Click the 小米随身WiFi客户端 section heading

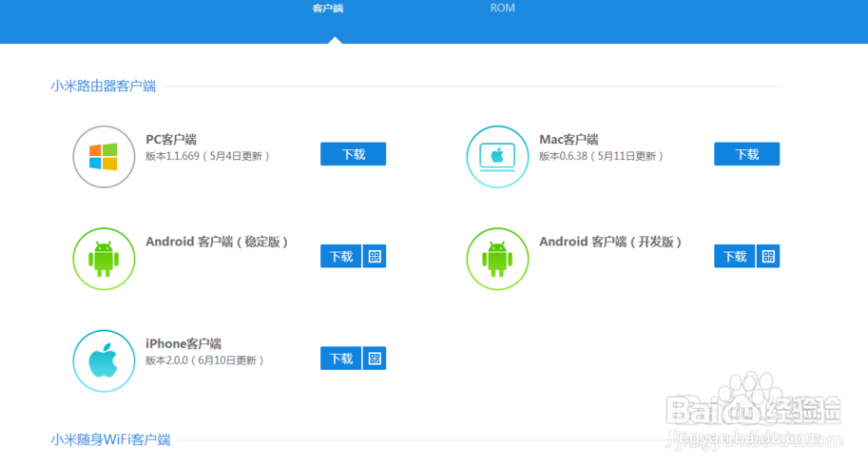pos(110,439)
